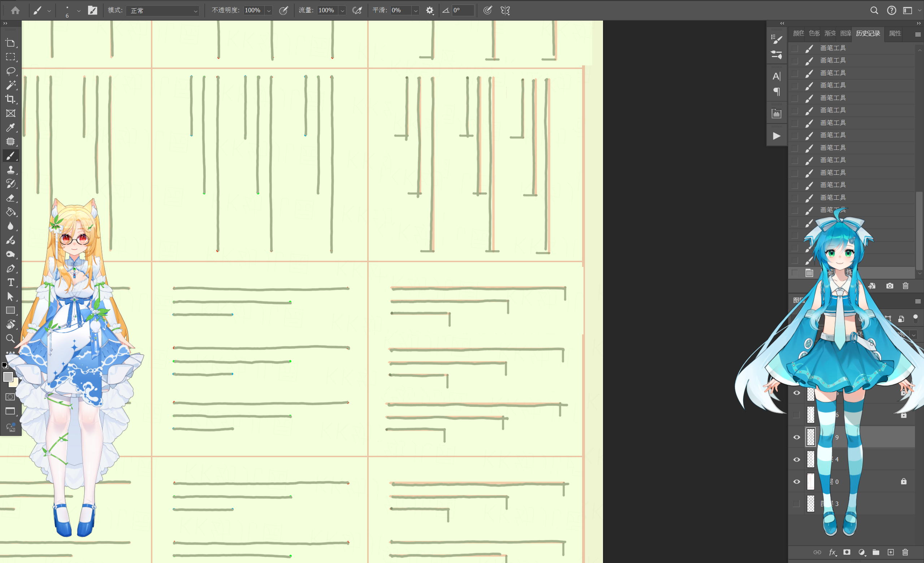Expand the 流量 flow dropdown arrow
Image resolution: width=924 pixels, height=563 pixels.
click(342, 10)
